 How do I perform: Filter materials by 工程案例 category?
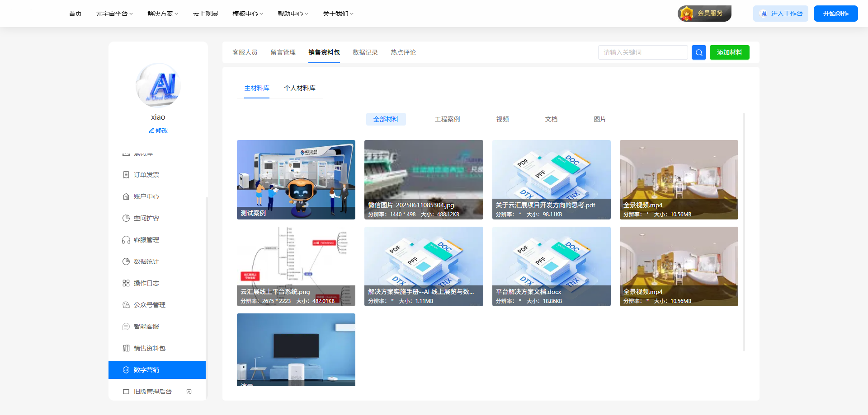point(447,119)
